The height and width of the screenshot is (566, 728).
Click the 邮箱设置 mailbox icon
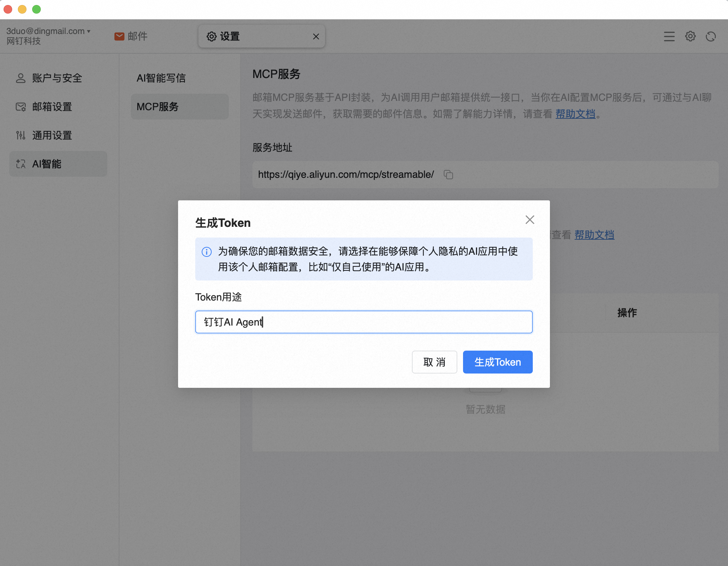pyautogui.click(x=21, y=107)
